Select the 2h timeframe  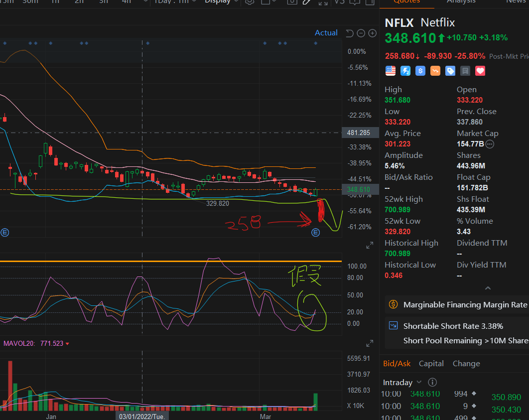[79, 2]
